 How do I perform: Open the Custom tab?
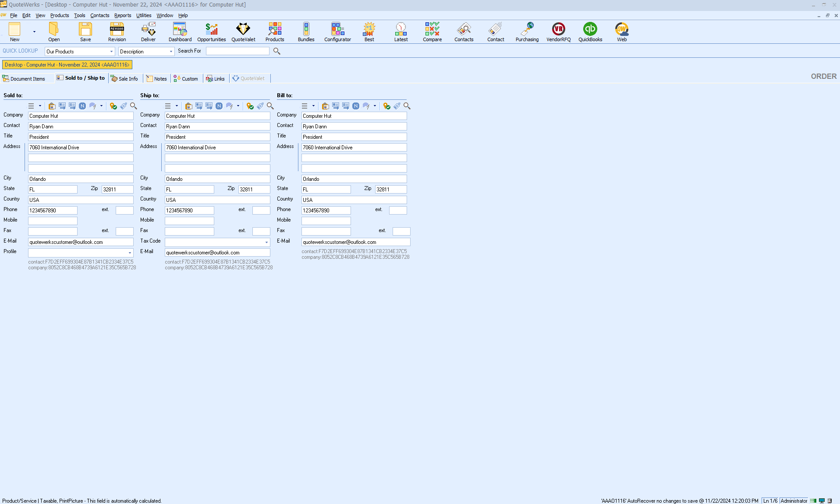point(186,79)
